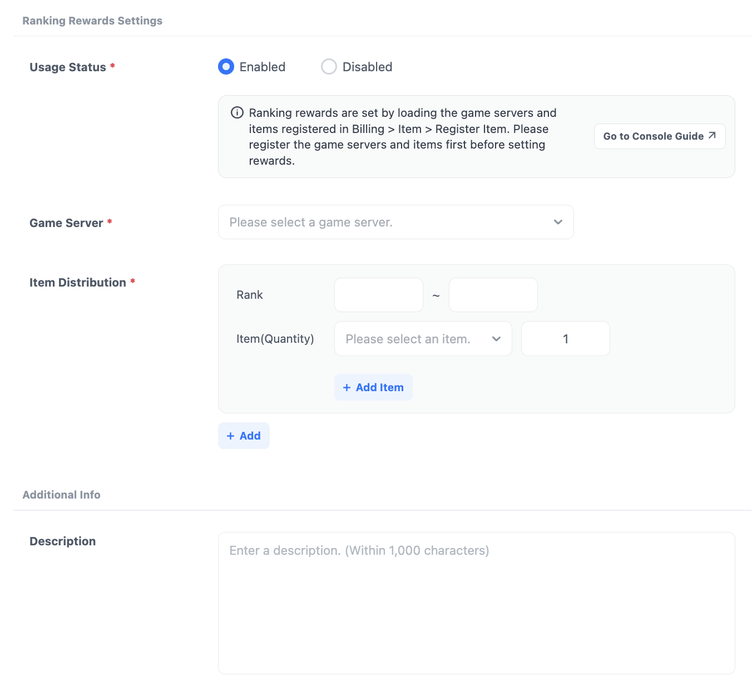Open the Game Server selection dropdown
This screenshot has height=700, width=752.
click(389, 222)
